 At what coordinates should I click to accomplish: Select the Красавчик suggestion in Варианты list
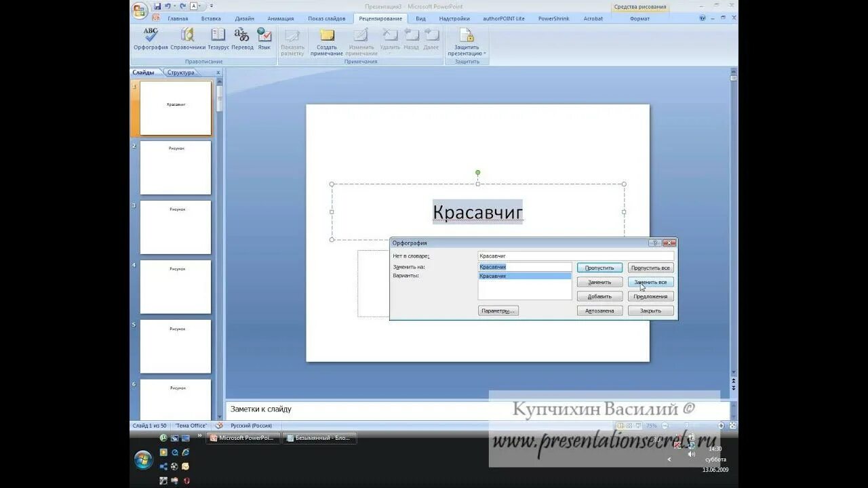click(525, 276)
